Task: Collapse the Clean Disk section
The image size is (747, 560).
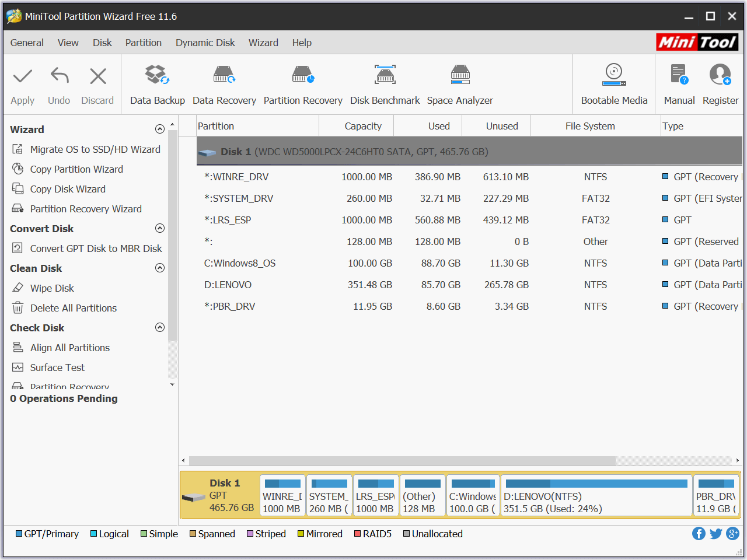Action: [160, 268]
